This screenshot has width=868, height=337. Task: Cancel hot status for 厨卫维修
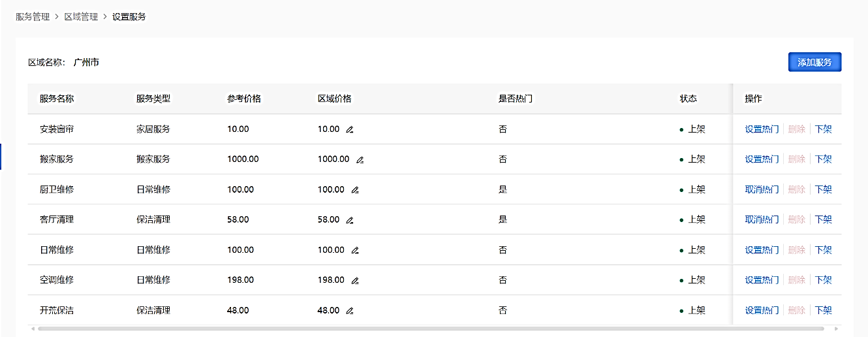[762, 189]
